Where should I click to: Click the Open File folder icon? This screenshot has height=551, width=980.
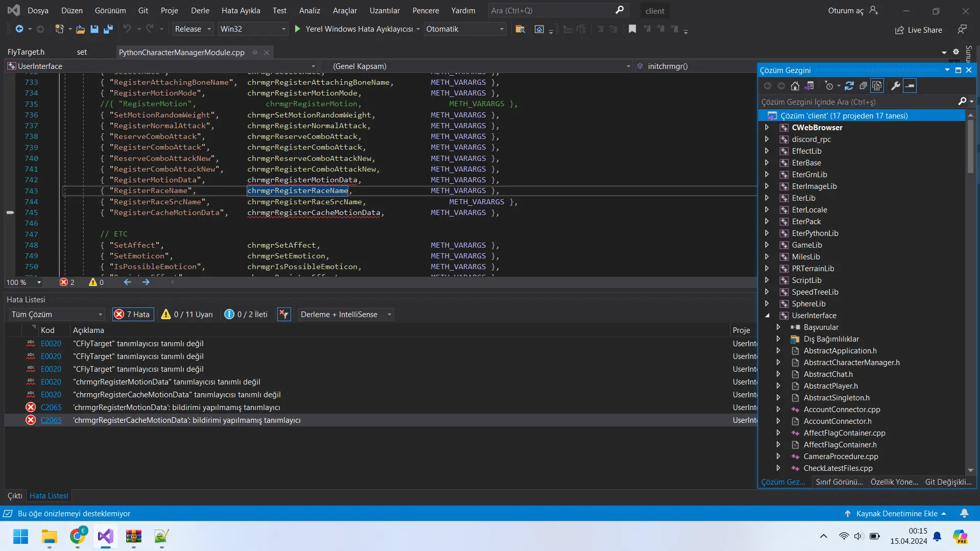pyautogui.click(x=80, y=29)
